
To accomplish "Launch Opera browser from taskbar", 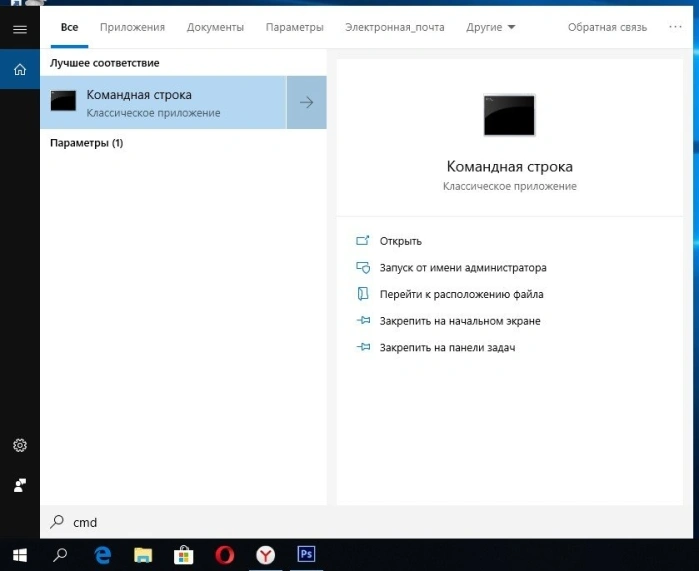I will pyautogui.click(x=224, y=555).
